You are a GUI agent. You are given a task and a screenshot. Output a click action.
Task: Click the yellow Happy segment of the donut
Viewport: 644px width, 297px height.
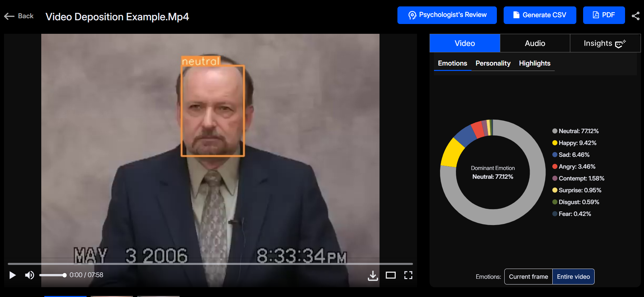click(x=452, y=153)
